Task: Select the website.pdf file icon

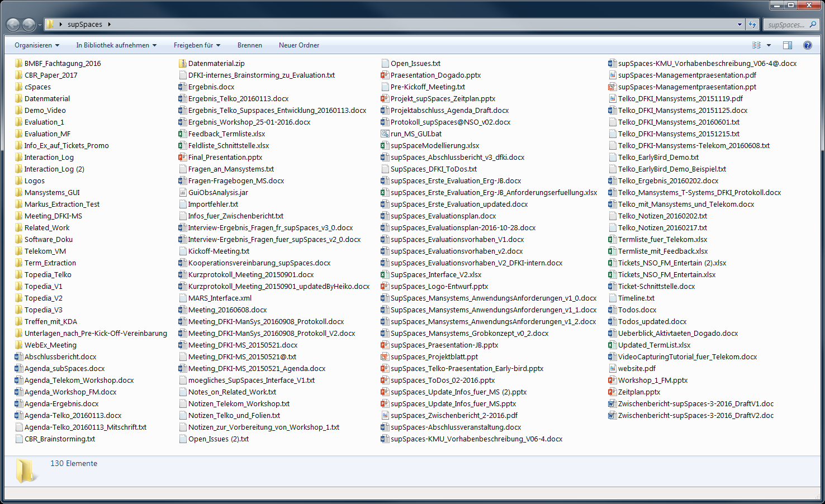Action: point(612,369)
